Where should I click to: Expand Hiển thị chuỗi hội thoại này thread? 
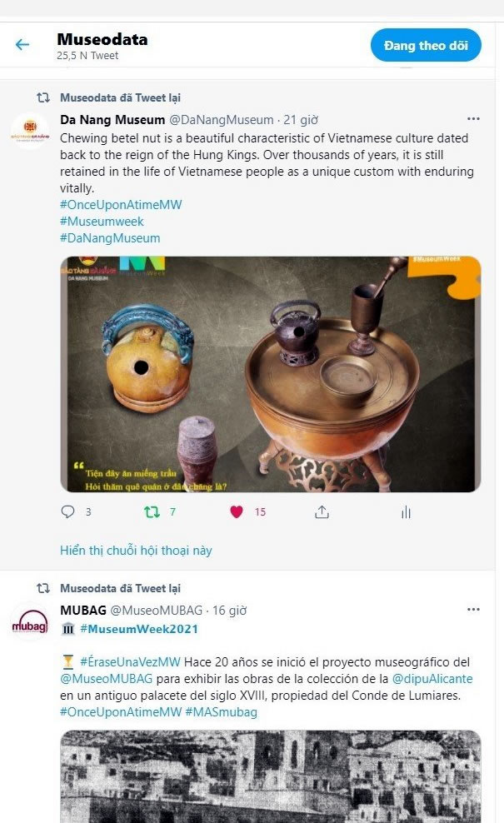point(136,550)
